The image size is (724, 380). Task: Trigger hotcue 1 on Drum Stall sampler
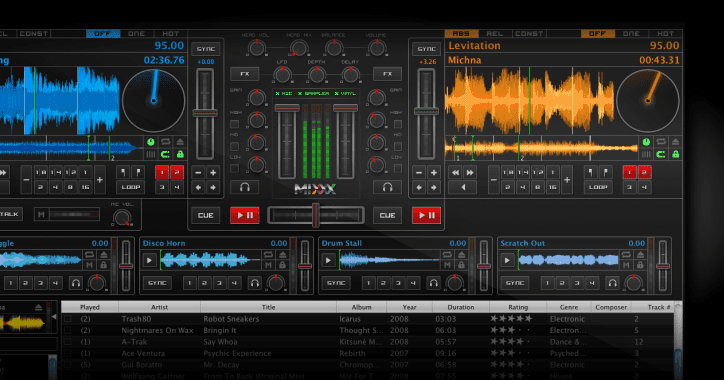click(x=368, y=283)
